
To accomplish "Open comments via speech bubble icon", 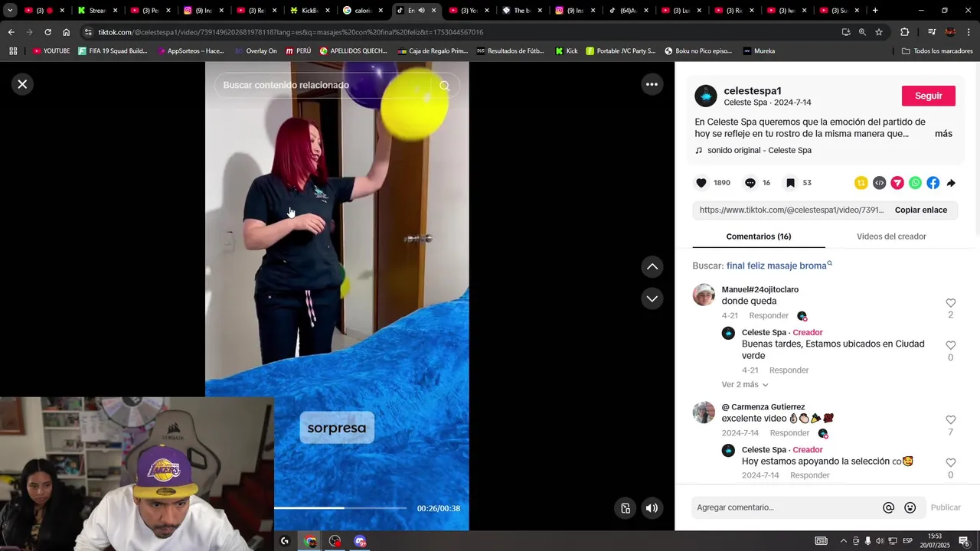I will tap(750, 183).
